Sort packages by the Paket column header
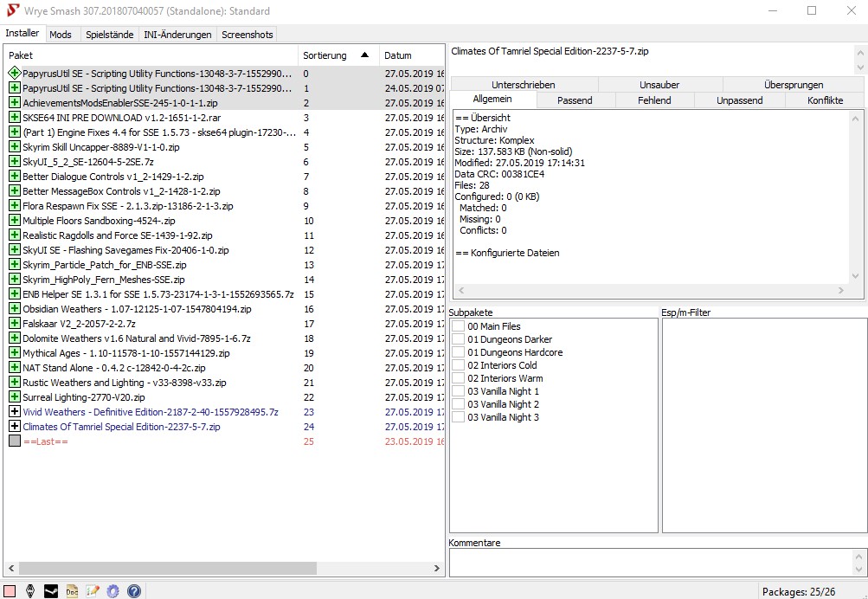The image size is (868, 599). (151, 55)
